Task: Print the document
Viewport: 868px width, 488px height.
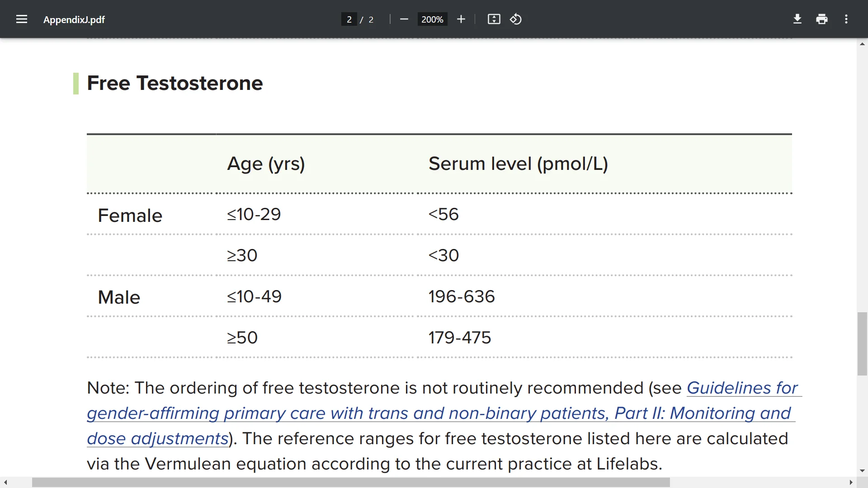Action: tap(821, 19)
